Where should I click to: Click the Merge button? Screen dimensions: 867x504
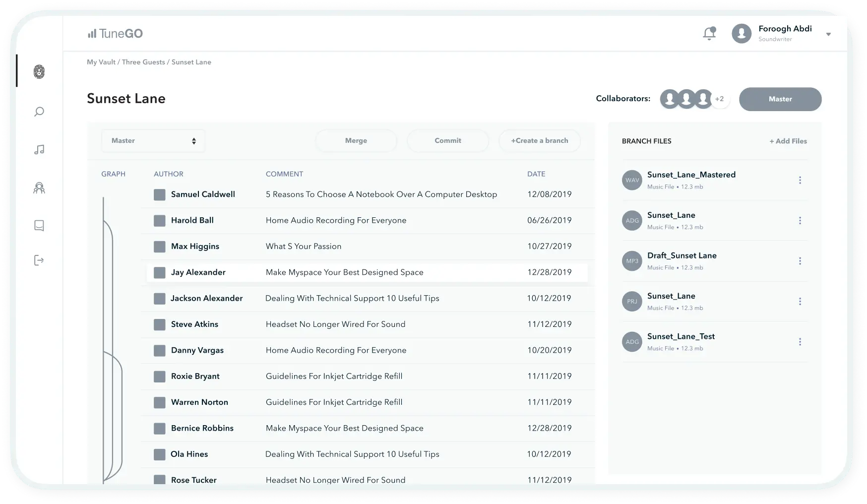[356, 140]
